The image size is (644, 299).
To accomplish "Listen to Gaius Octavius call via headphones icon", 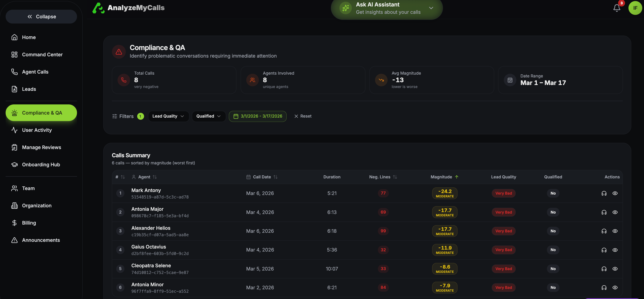I will coord(604,250).
